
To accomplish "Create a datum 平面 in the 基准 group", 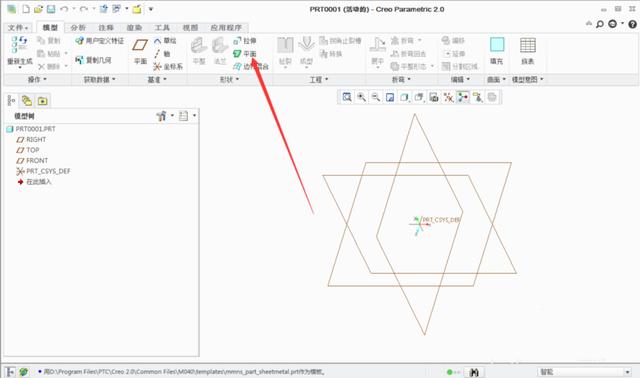I will (140, 51).
